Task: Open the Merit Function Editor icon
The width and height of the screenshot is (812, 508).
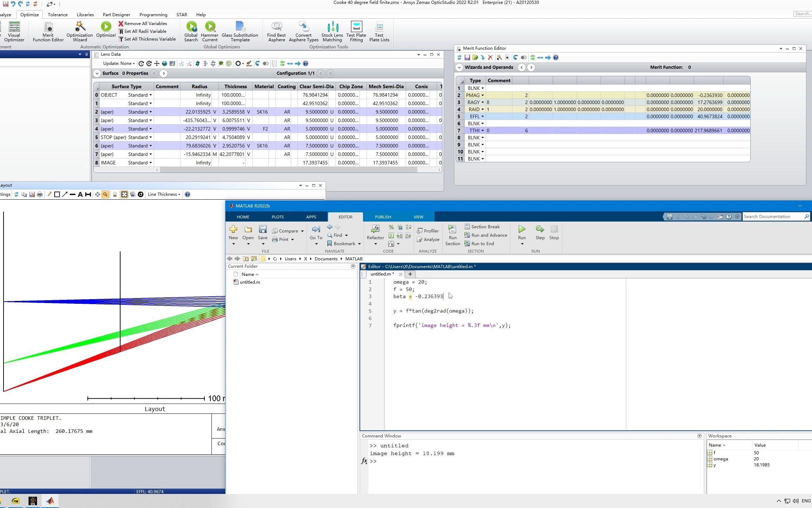Action: point(48,27)
